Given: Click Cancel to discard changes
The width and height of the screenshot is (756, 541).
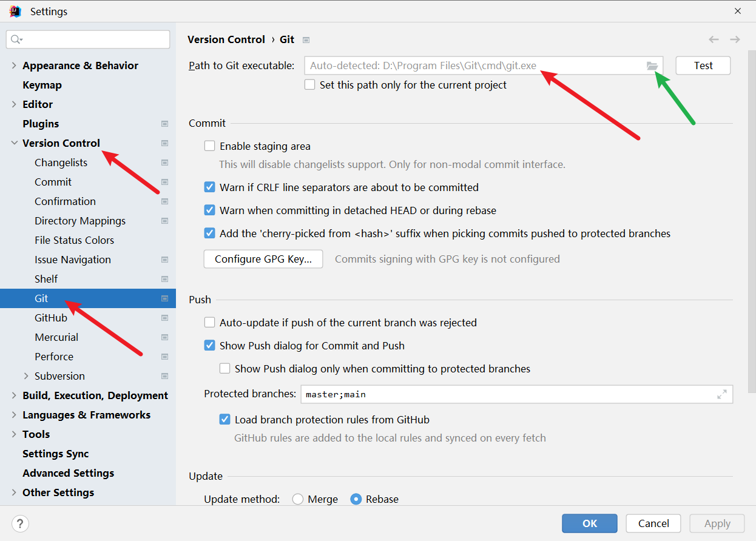Looking at the screenshot, I should (653, 523).
